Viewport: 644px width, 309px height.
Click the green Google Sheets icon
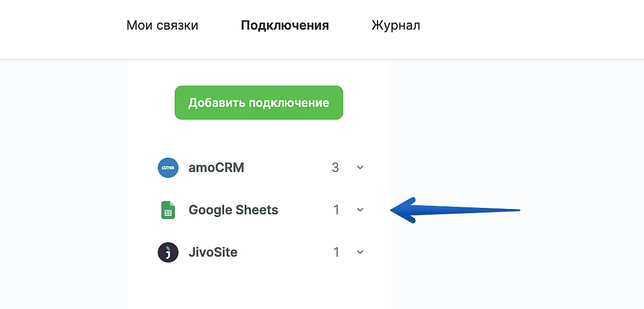(168, 210)
